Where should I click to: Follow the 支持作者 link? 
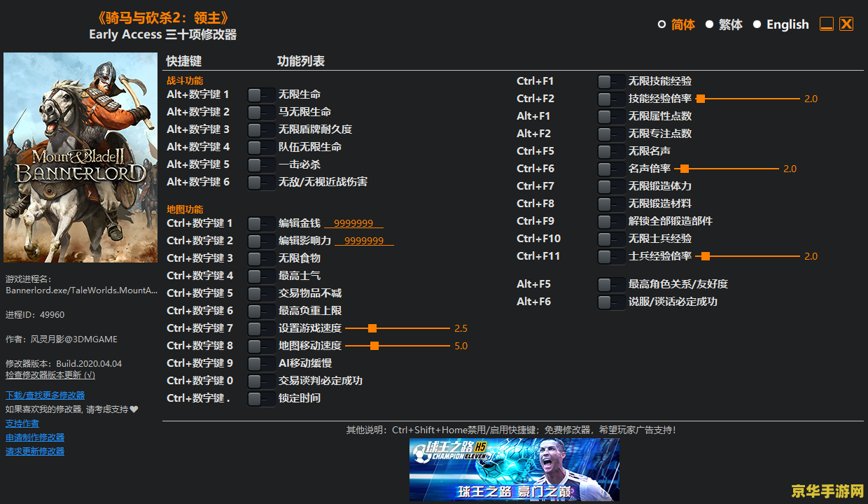pyautogui.click(x=22, y=423)
